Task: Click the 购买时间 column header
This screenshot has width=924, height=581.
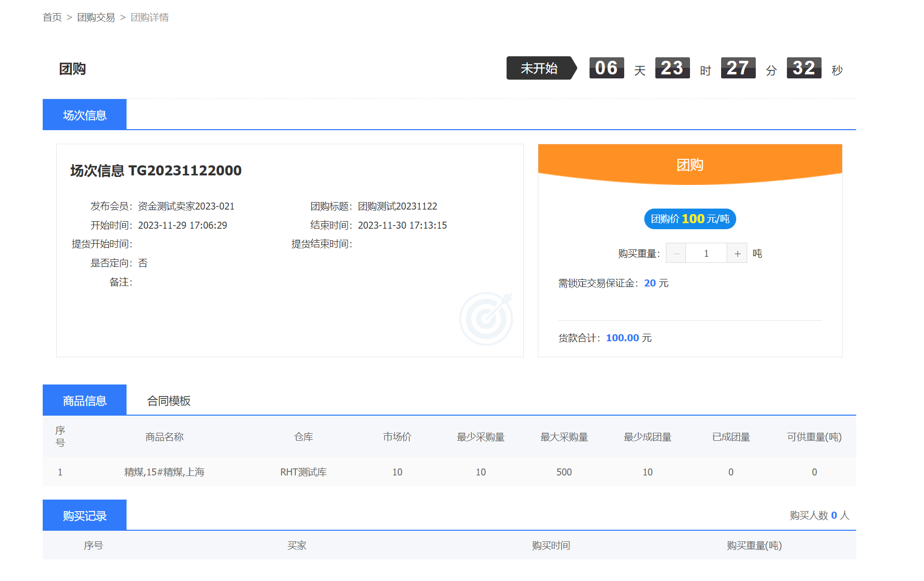Action: pyautogui.click(x=551, y=545)
